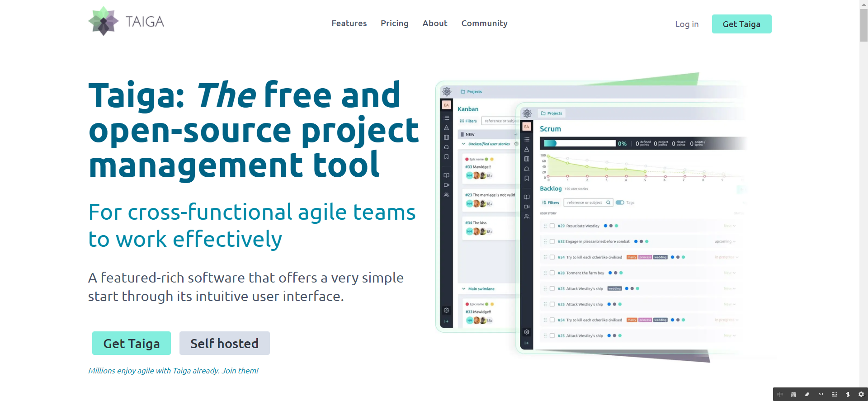Toggle Chinese input mode 中 icon
The image size is (868, 401).
coord(780,394)
